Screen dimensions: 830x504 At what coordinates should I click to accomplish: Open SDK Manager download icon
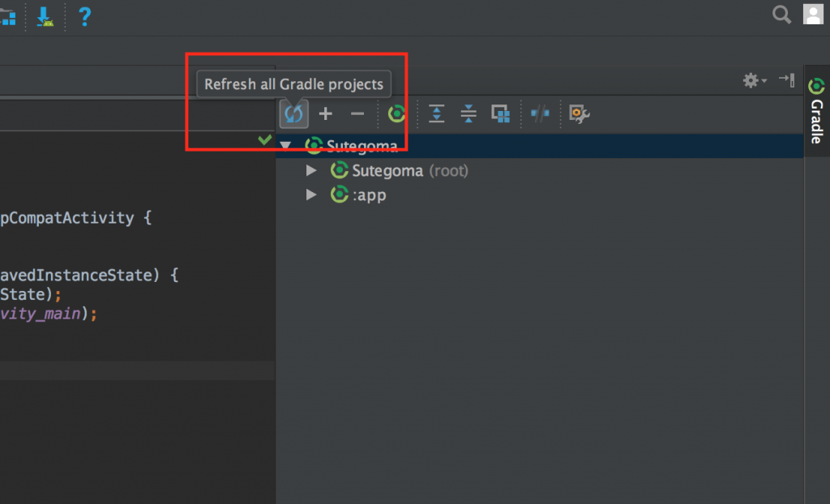45,15
